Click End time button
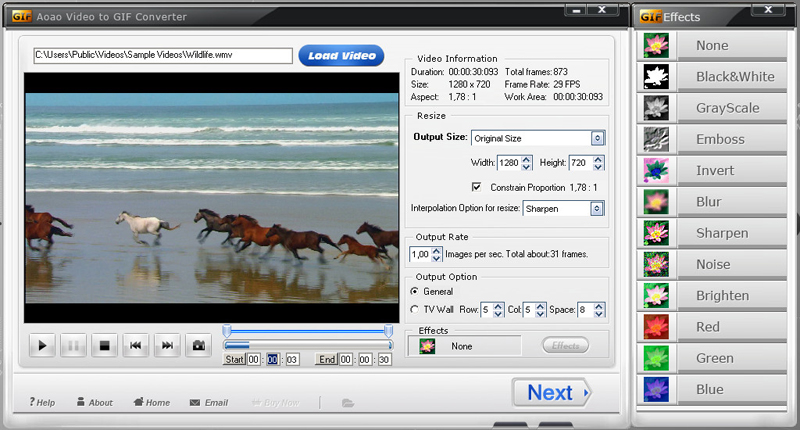Image resolution: width=800 pixels, height=430 pixels. (x=327, y=360)
